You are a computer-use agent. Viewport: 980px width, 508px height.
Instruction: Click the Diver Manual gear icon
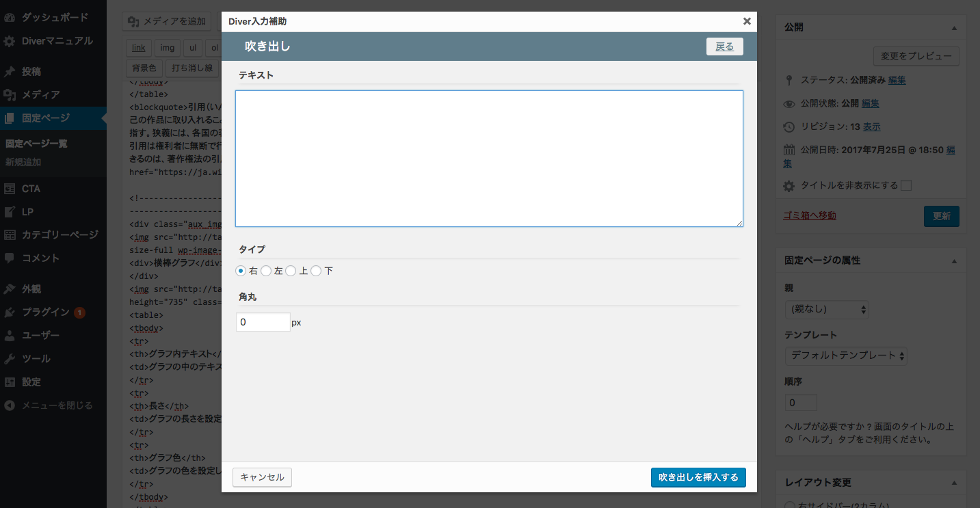click(10, 41)
